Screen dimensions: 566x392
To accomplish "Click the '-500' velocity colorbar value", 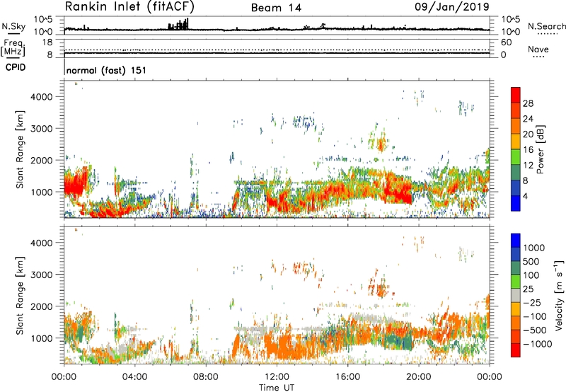I will pyautogui.click(x=535, y=330).
